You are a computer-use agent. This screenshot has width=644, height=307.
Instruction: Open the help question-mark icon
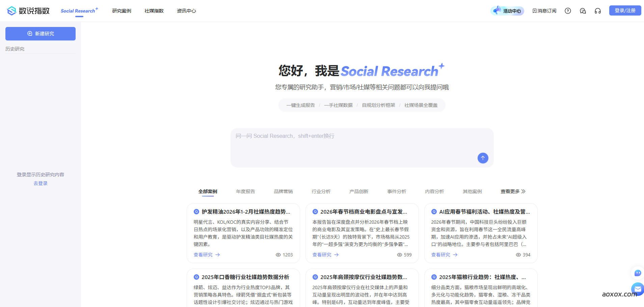(x=568, y=11)
